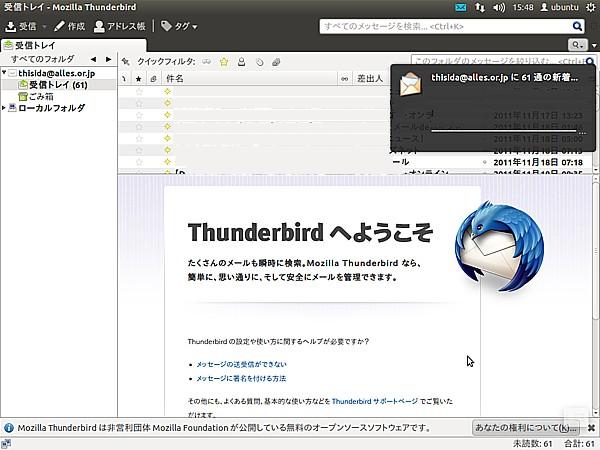This screenshot has height=450, width=600.
Task: Sort messages by 差出人 column
Action: (371, 78)
